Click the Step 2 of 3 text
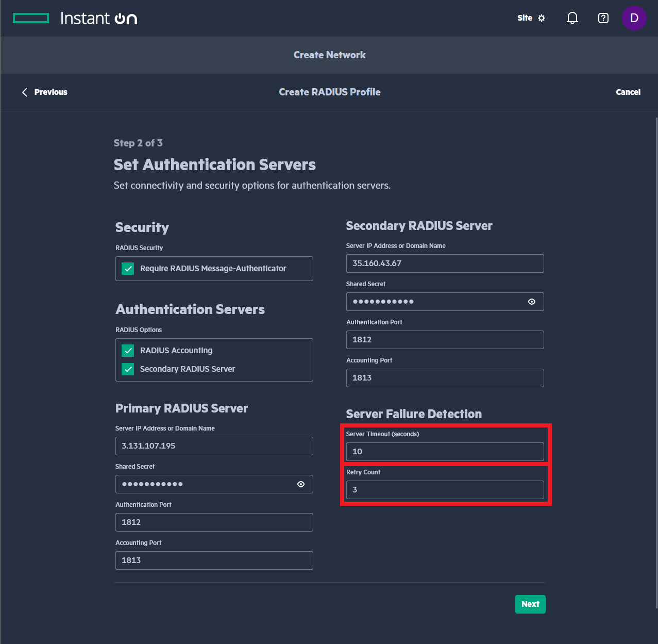 (138, 143)
